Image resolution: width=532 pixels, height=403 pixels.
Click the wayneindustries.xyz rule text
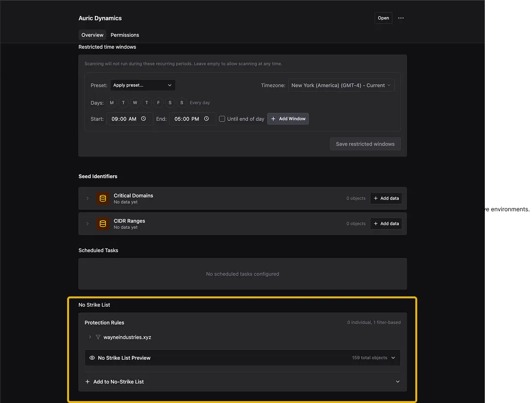127,337
